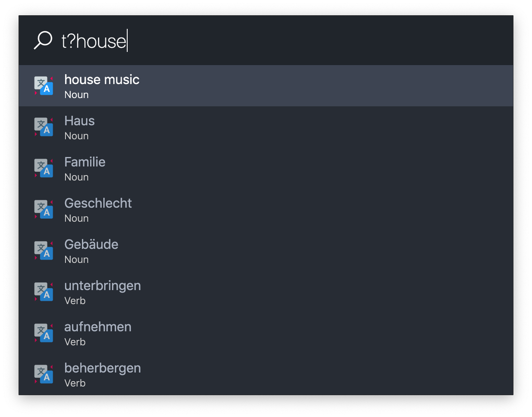Click the translate icon beside beherbergen
The image size is (532, 417).
[x=43, y=374]
